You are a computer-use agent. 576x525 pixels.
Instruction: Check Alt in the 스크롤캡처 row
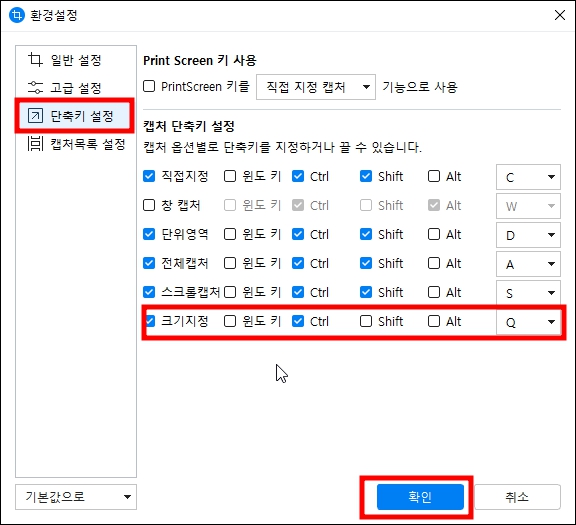coord(434,292)
